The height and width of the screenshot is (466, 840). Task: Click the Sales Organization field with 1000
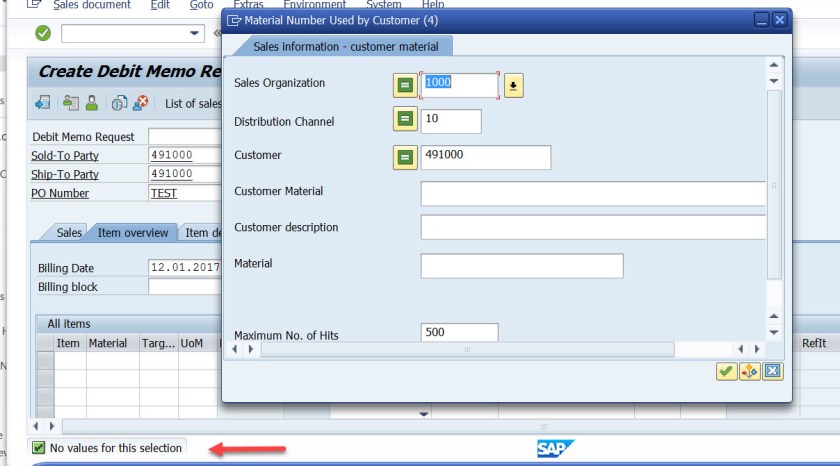459,85
